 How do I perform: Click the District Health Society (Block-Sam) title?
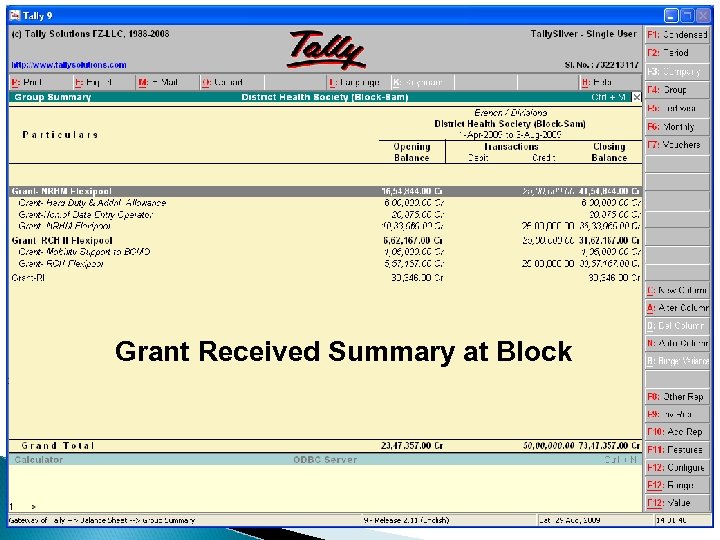pyautogui.click(x=325, y=97)
